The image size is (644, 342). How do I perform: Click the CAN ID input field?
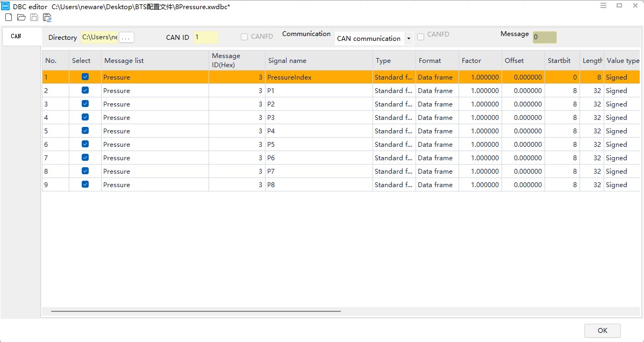click(206, 38)
